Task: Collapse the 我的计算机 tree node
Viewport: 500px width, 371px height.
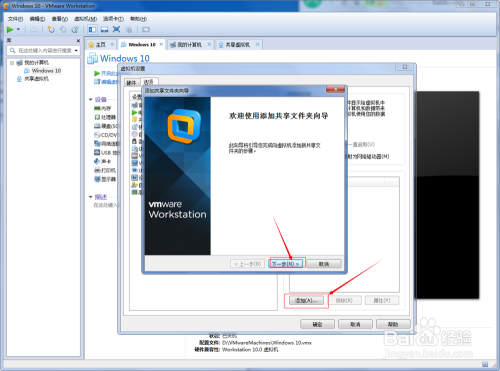Action: click(12, 63)
